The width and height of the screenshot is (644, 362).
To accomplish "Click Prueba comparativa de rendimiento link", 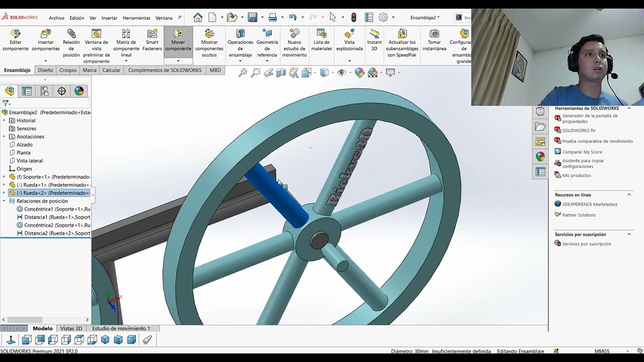I will [x=597, y=141].
